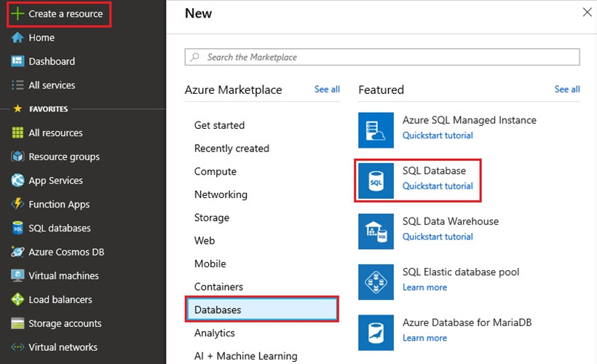
Task: Open Dashboard from the sidebar
Action: pos(52,61)
